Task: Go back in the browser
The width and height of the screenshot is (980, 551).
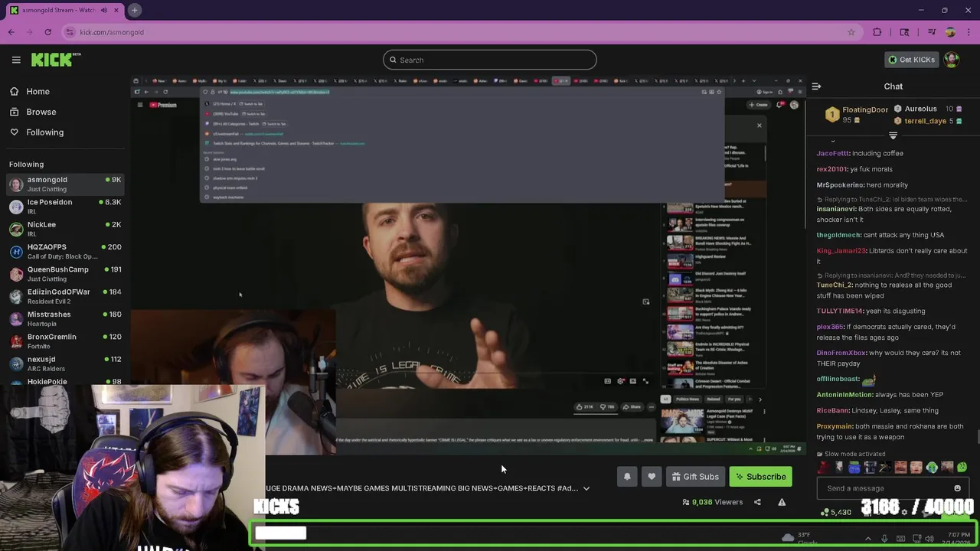Action: [x=11, y=32]
